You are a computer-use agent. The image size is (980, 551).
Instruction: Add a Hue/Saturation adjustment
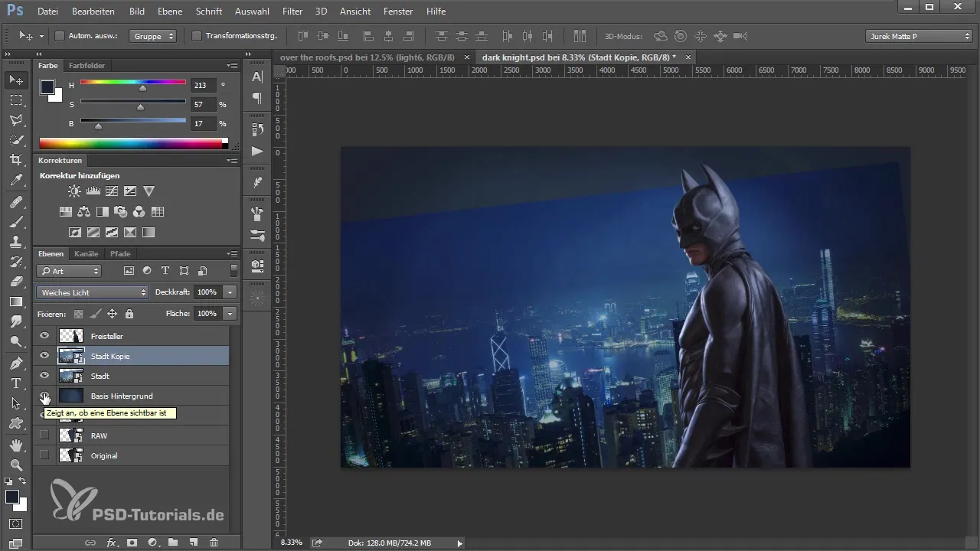66,212
